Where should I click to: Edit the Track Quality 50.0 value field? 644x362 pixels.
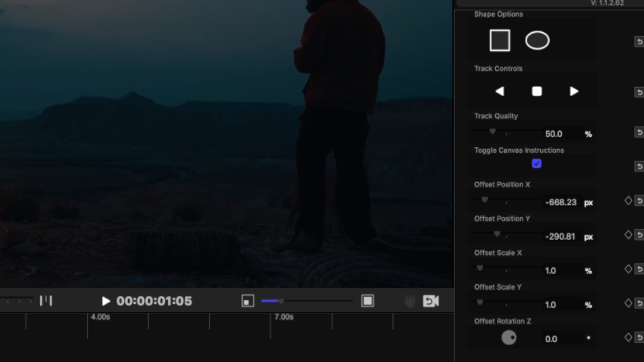[562, 134]
